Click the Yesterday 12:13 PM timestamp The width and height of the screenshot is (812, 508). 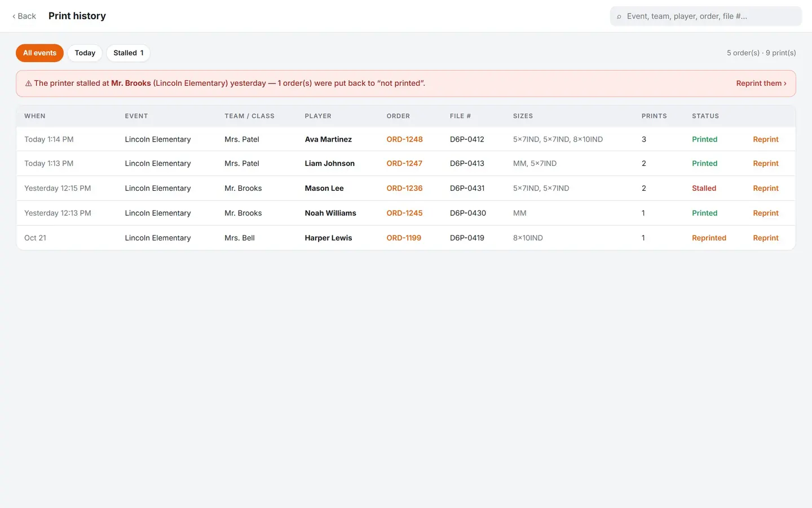pyautogui.click(x=58, y=213)
